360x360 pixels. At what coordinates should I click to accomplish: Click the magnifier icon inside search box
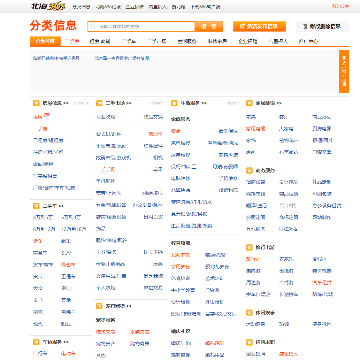pyautogui.click(x=93, y=26)
